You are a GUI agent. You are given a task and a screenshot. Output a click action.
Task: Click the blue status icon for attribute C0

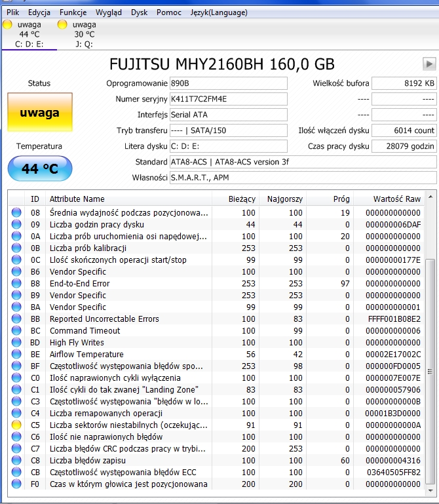point(16,378)
